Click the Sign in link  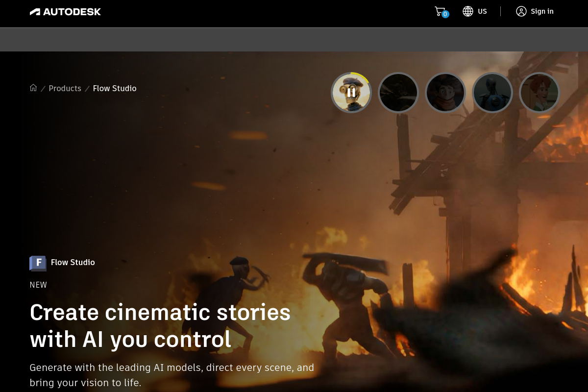click(542, 11)
